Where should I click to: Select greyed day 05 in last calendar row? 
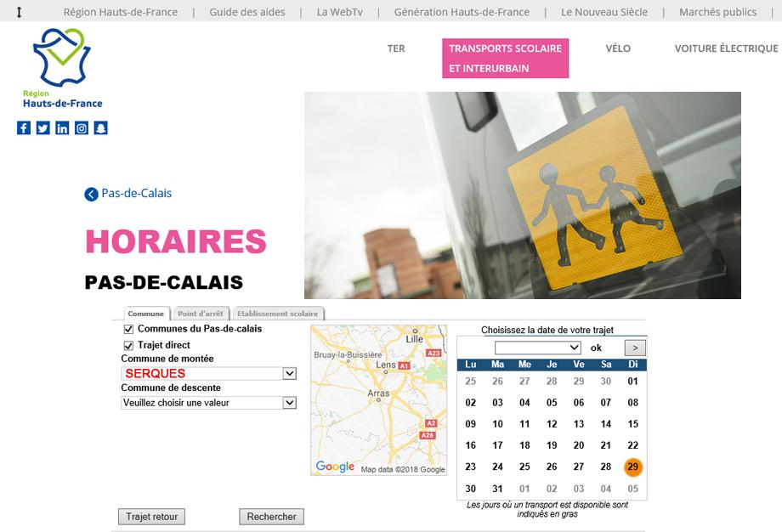[x=633, y=489]
